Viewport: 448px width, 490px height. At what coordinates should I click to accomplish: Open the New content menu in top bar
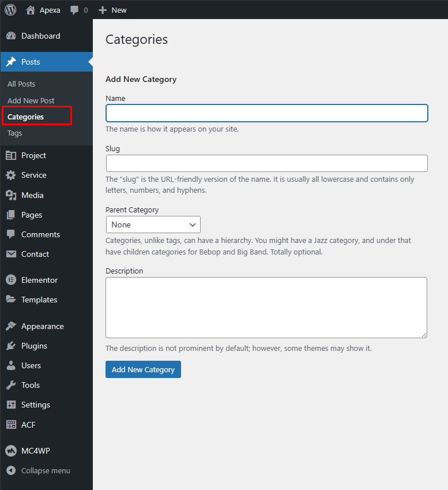click(x=112, y=10)
